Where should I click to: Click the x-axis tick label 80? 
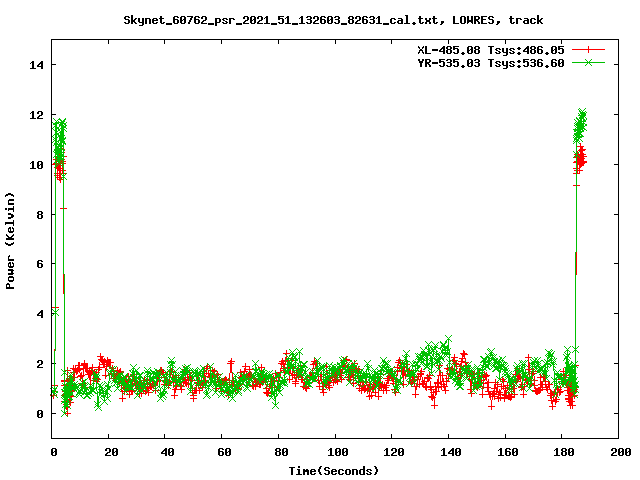[281, 452]
